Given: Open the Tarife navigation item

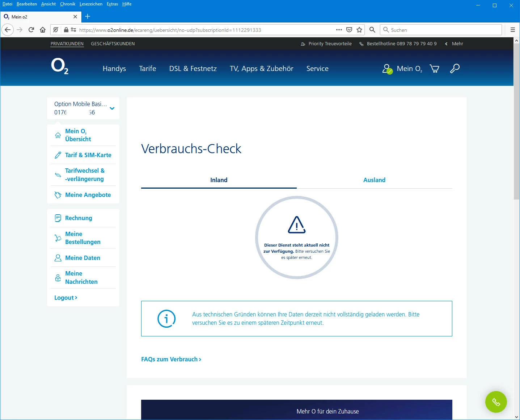Looking at the screenshot, I should pyautogui.click(x=148, y=68).
